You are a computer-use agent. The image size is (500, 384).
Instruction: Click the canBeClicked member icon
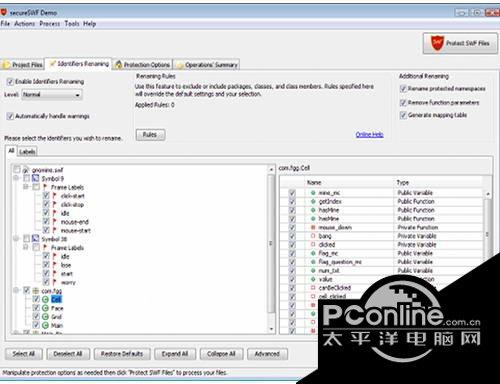click(x=313, y=288)
